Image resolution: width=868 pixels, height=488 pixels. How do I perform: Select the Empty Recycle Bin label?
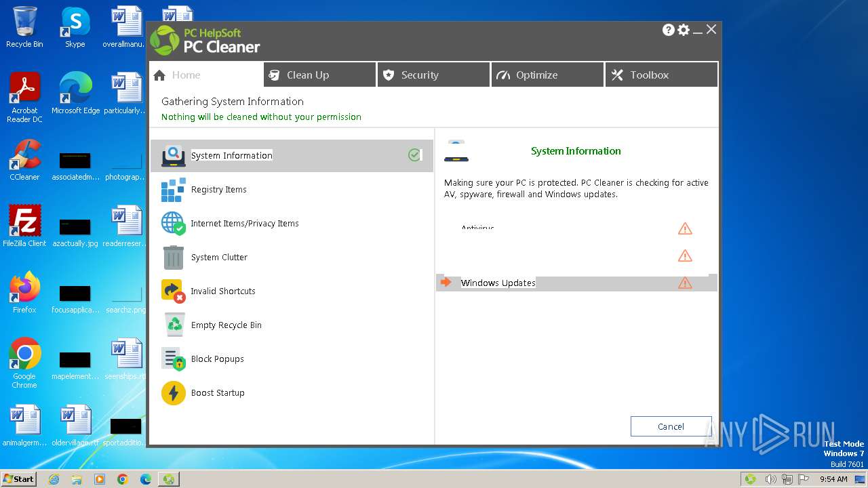pyautogui.click(x=226, y=325)
